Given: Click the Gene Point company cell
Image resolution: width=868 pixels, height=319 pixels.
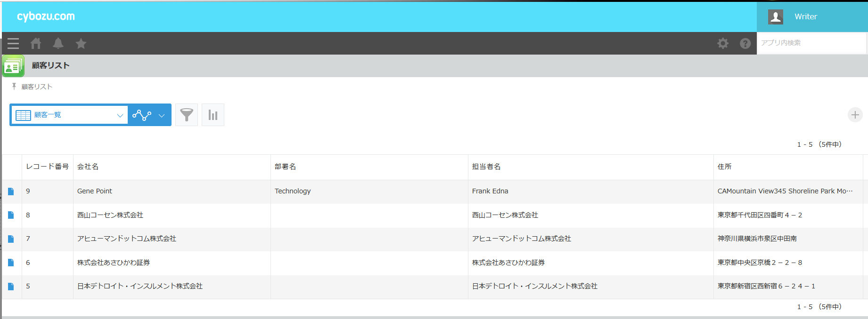Looking at the screenshot, I should [172, 191].
